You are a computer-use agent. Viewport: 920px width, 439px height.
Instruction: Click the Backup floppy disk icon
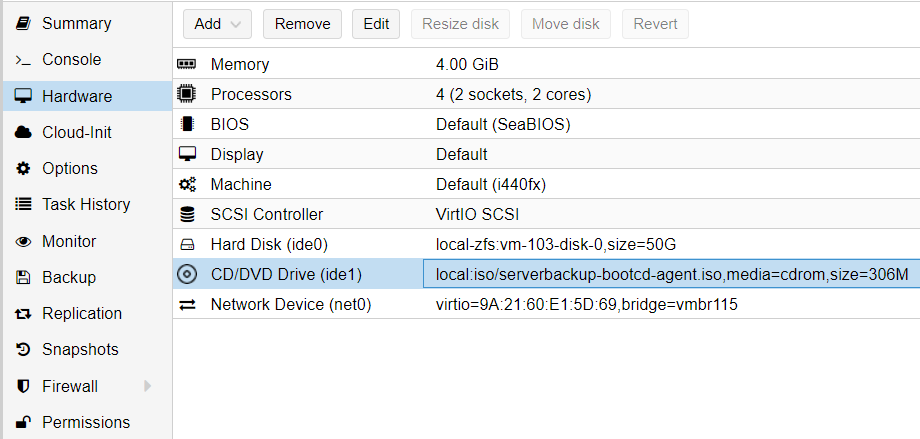coord(23,278)
